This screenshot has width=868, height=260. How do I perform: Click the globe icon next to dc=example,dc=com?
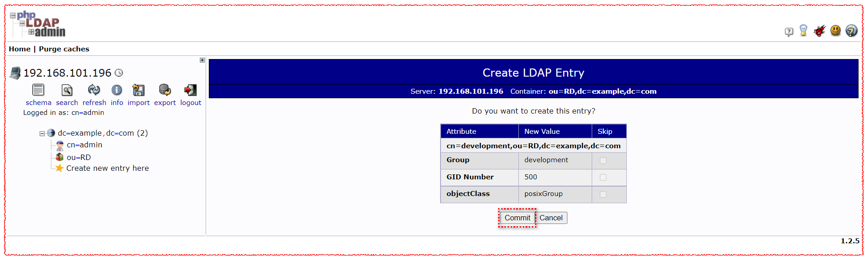pyautogui.click(x=51, y=133)
